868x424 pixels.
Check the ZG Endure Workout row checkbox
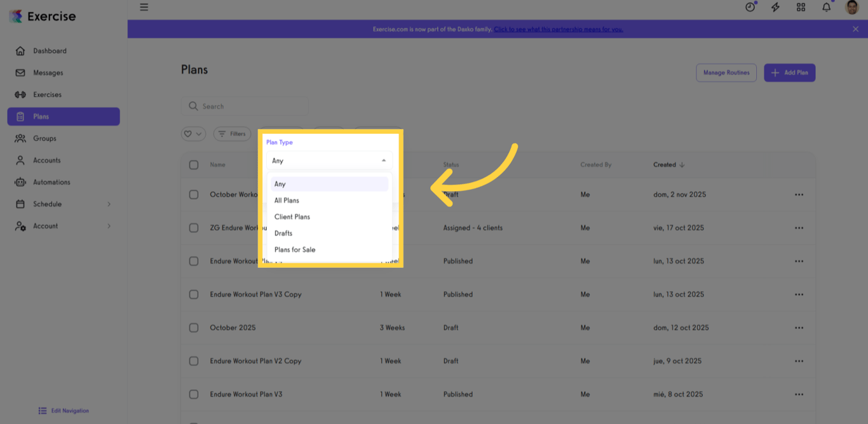(x=194, y=228)
